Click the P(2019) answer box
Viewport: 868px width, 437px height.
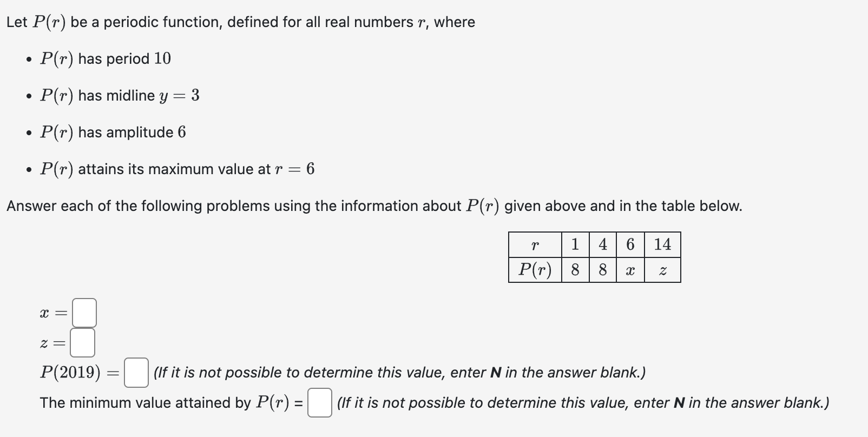coord(136,373)
